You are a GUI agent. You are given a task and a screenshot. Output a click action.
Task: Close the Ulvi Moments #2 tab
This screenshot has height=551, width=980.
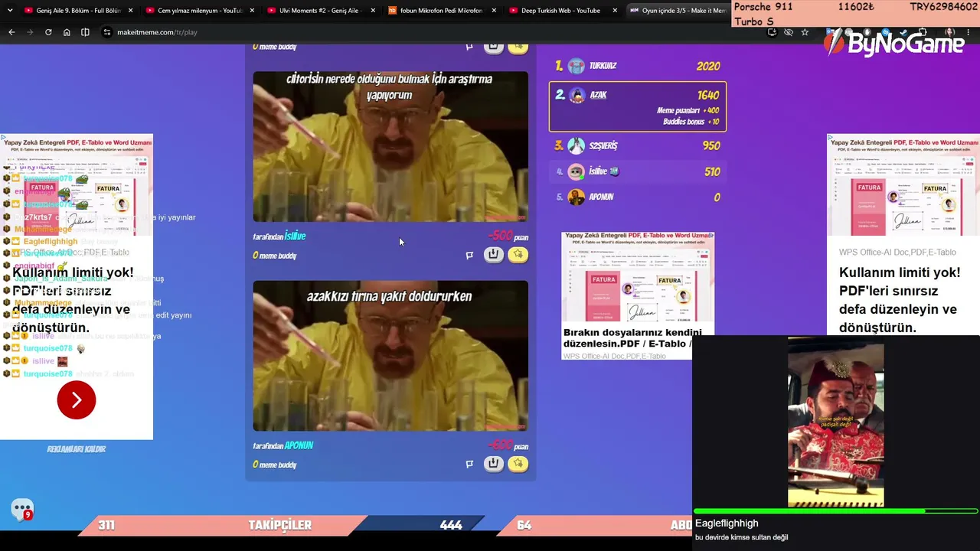373,11
